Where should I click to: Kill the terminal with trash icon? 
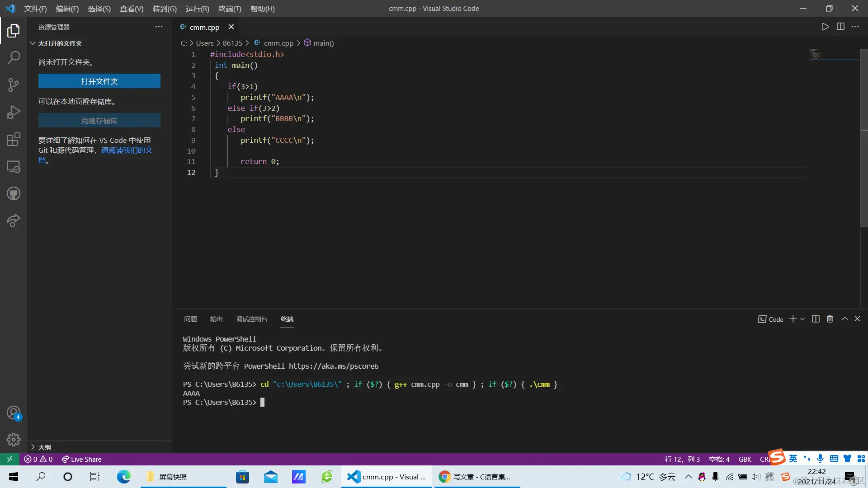click(x=830, y=319)
